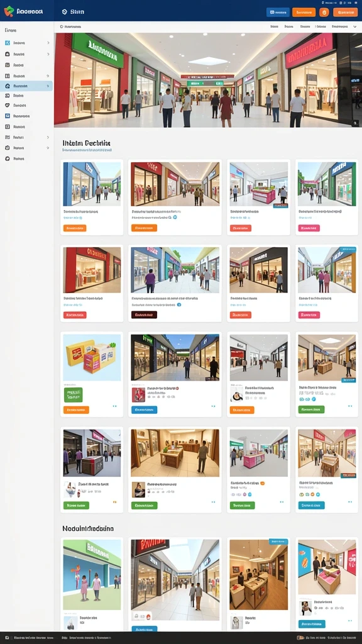Click the green badge under the product boxes image

[73, 395]
